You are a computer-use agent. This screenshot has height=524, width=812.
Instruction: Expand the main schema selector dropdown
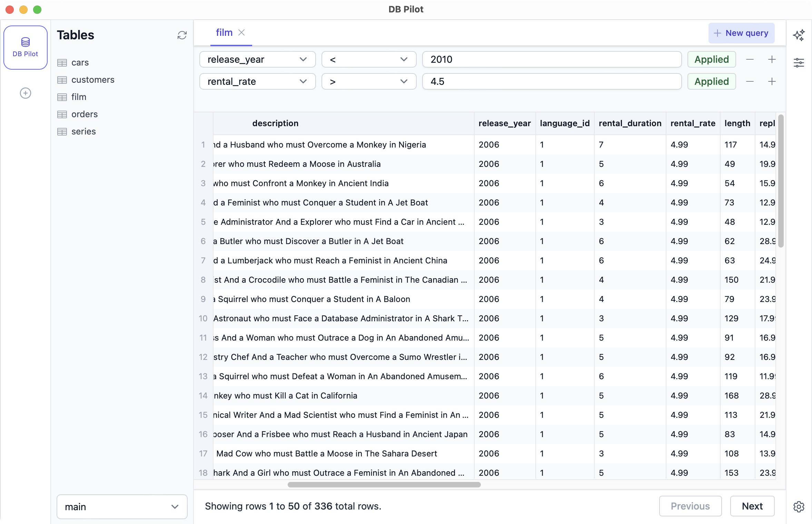[x=122, y=506]
